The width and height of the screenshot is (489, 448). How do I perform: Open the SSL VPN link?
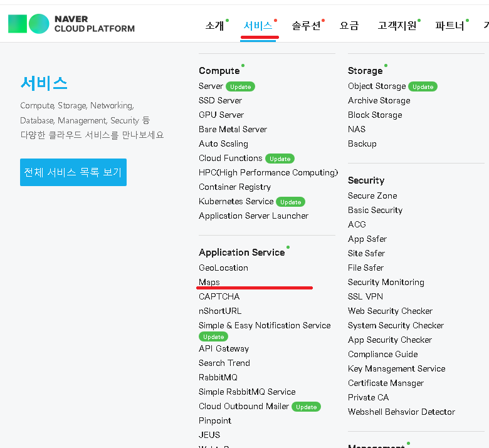[365, 296]
